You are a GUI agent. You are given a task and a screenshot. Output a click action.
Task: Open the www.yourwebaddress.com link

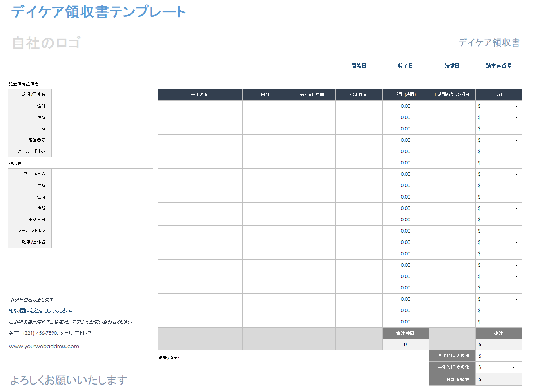[x=44, y=347]
